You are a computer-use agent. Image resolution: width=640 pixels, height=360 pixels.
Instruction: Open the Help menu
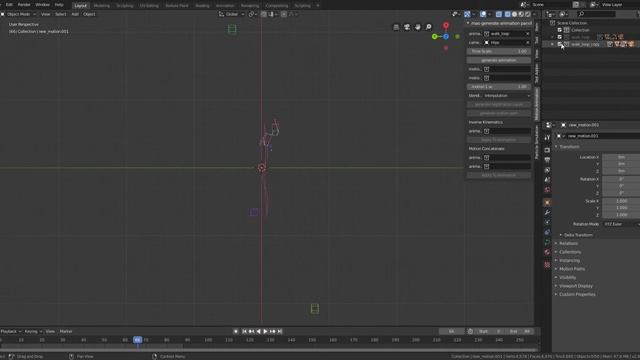tap(59, 4)
